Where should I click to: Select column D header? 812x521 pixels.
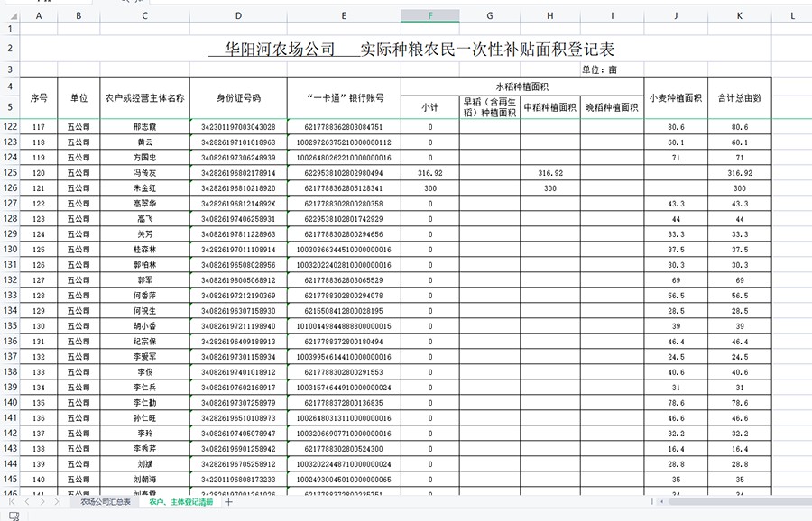[x=238, y=16]
